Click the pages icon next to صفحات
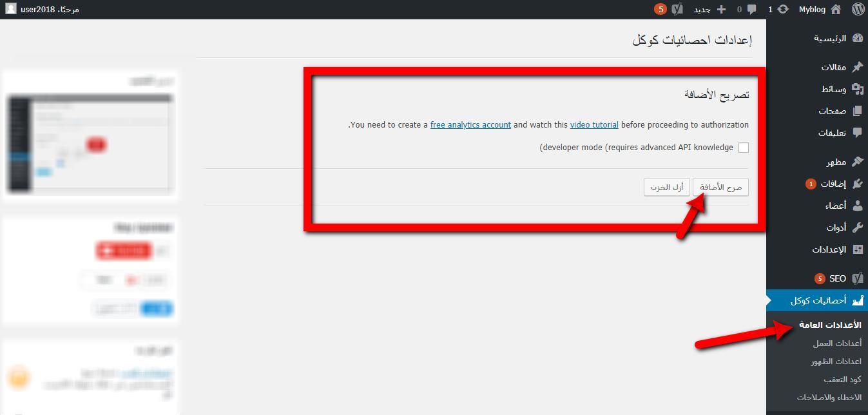 tap(857, 111)
